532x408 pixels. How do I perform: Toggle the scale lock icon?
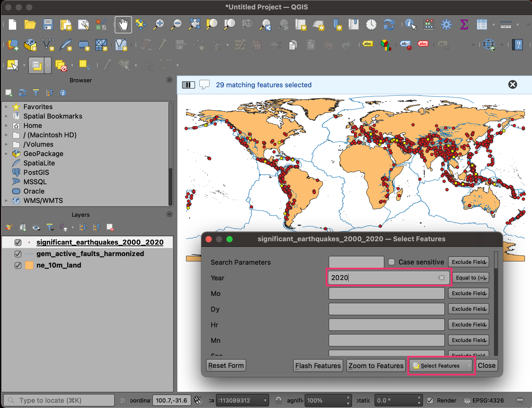tap(279, 400)
